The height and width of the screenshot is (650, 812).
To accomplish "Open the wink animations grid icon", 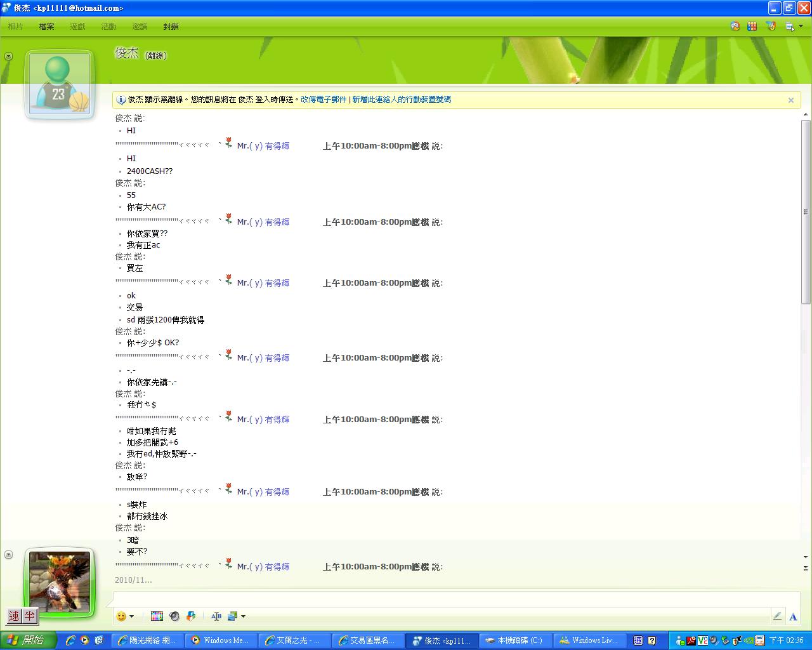I will click(x=157, y=616).
